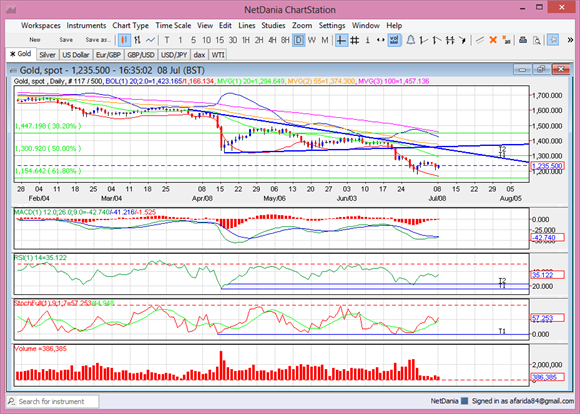Click the Volume =386,385 label
This screenshot has width=580, height=414.
(40, 349)
